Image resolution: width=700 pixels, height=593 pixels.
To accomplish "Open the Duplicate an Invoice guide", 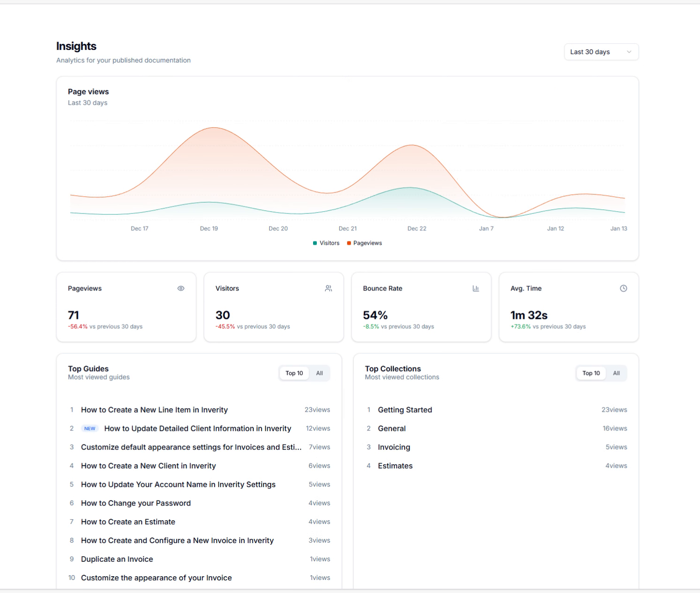I will [117, 559].
